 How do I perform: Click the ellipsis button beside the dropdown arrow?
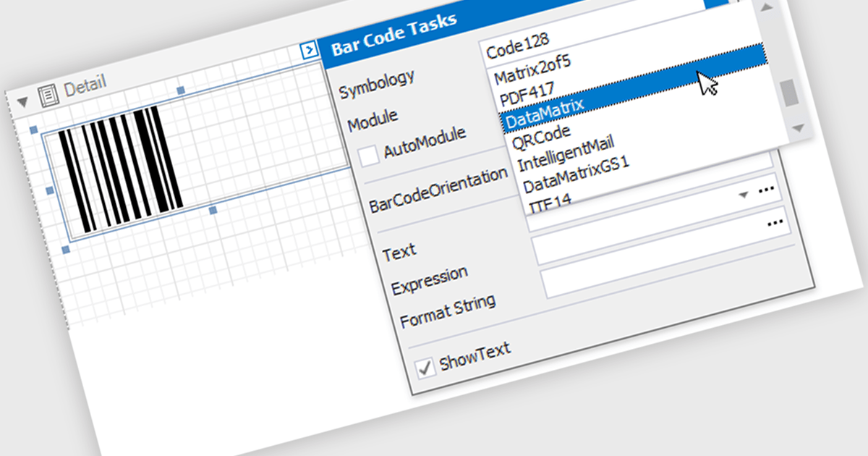767,191
